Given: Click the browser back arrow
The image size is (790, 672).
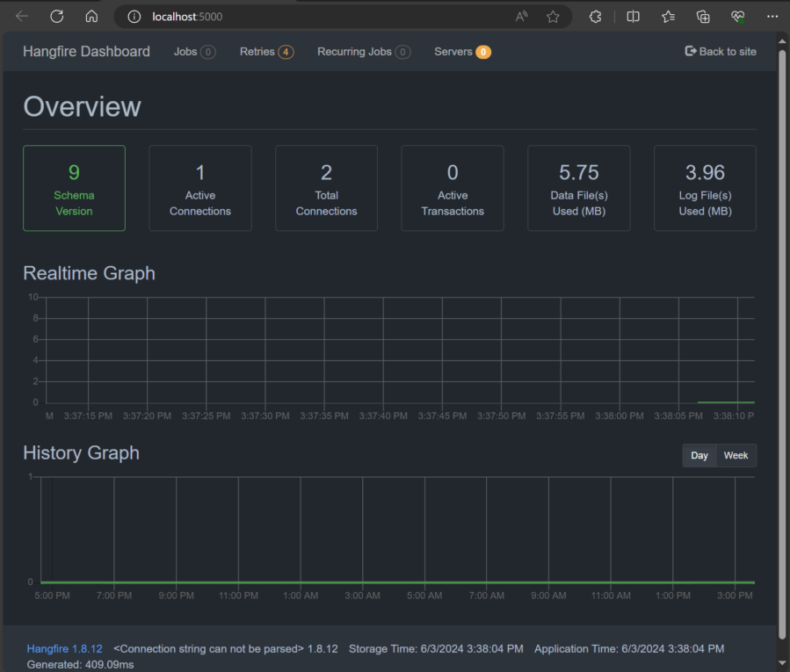Looking at the screenshot, I should (21, 15).
